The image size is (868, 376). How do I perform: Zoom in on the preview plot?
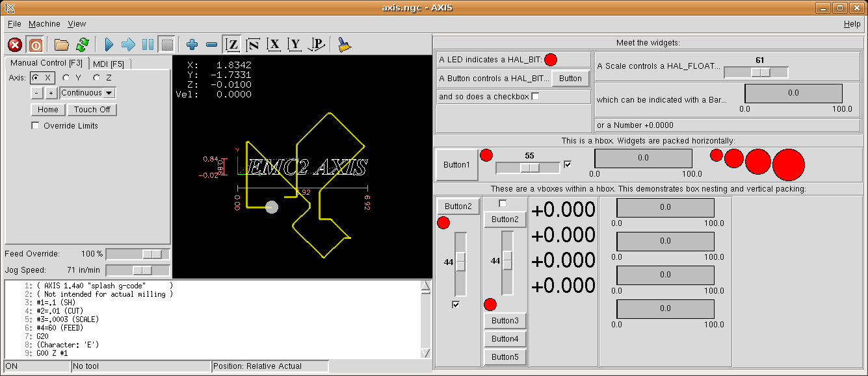coord(191,44)
